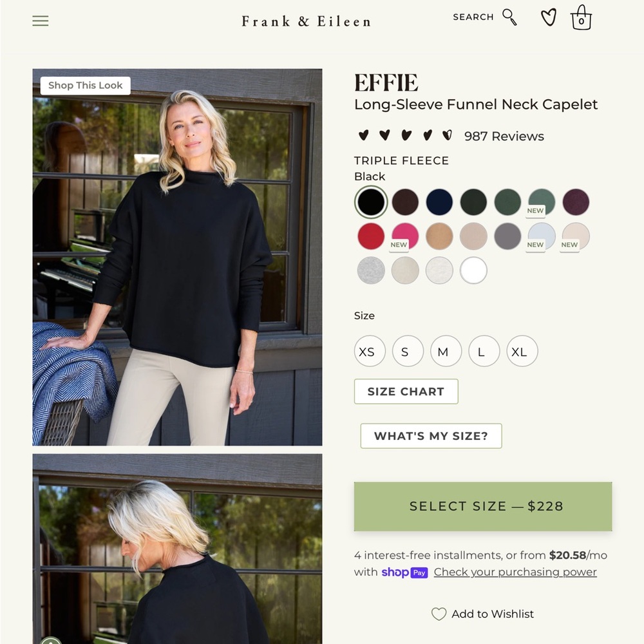Click WHAT'S MY SIZE? button
Viewport: 644px width, 644px height.
pyautogui.click(x=431, y=436)
